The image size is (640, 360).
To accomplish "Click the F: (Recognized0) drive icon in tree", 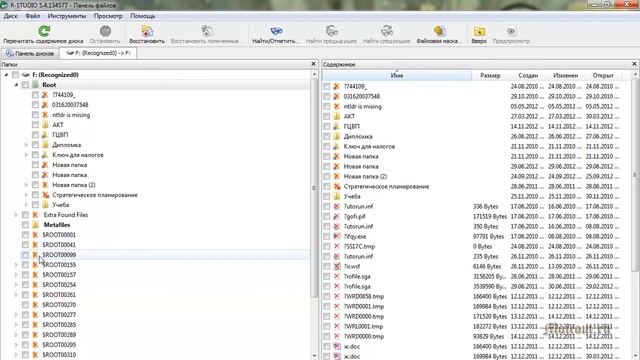I will point(26,75).
